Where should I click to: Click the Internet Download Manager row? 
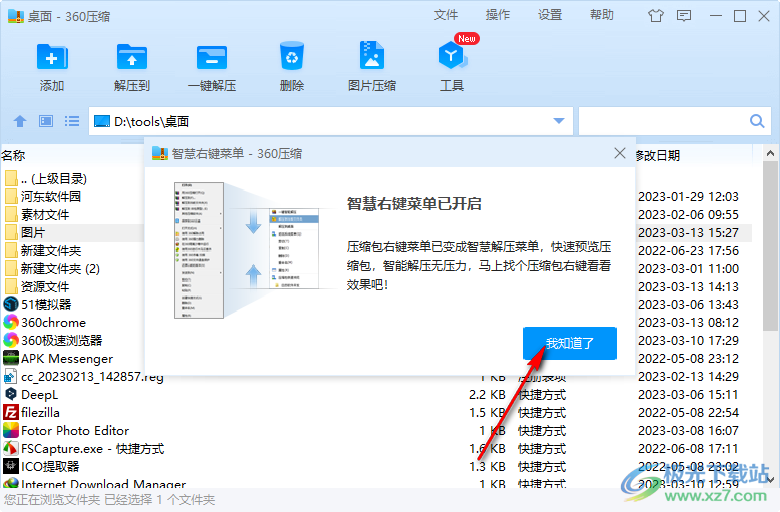point(378,484)
